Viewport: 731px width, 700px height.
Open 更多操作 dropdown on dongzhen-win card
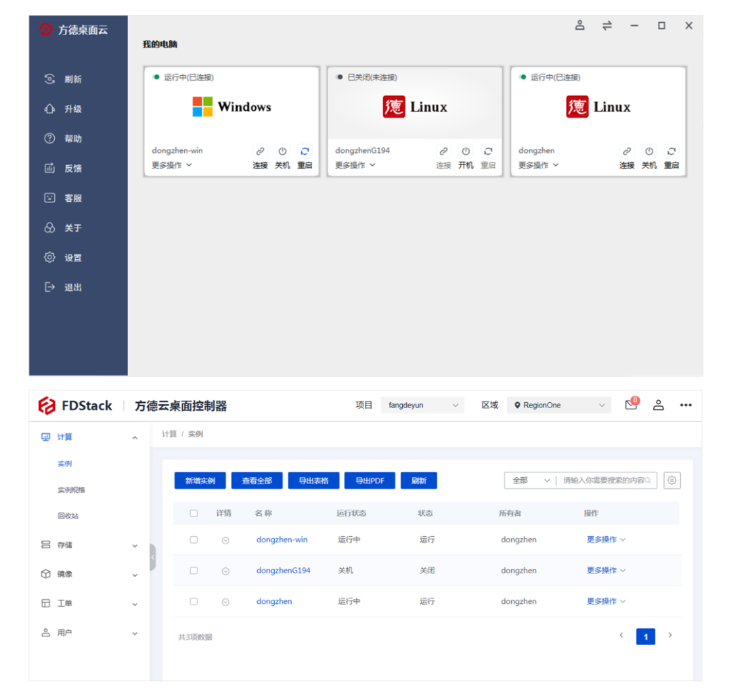pos(171,165)
